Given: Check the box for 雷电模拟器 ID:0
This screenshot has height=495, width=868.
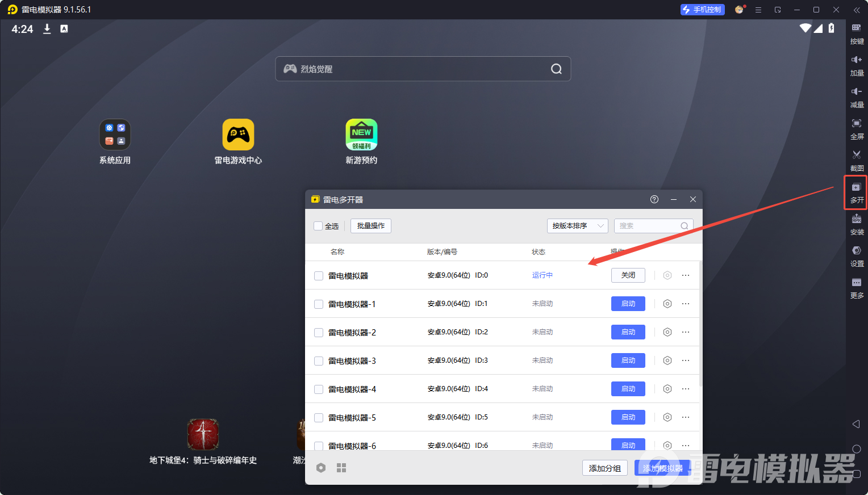Looking at the screenshot, I should (x=319, y=276).
